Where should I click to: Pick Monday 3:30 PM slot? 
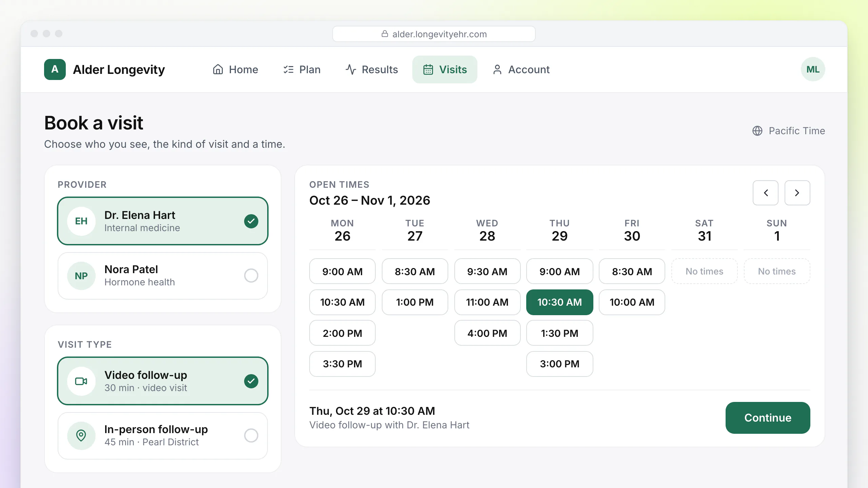pyautogui.click(x=342, y=364)
